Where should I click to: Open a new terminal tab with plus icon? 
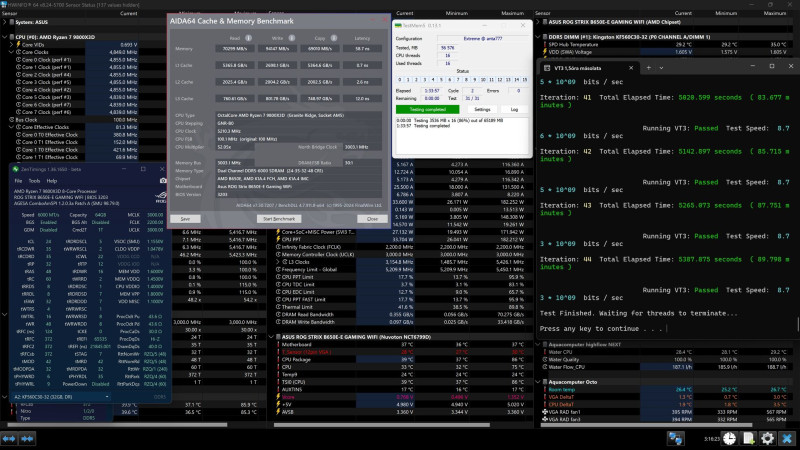coord(648,67)
